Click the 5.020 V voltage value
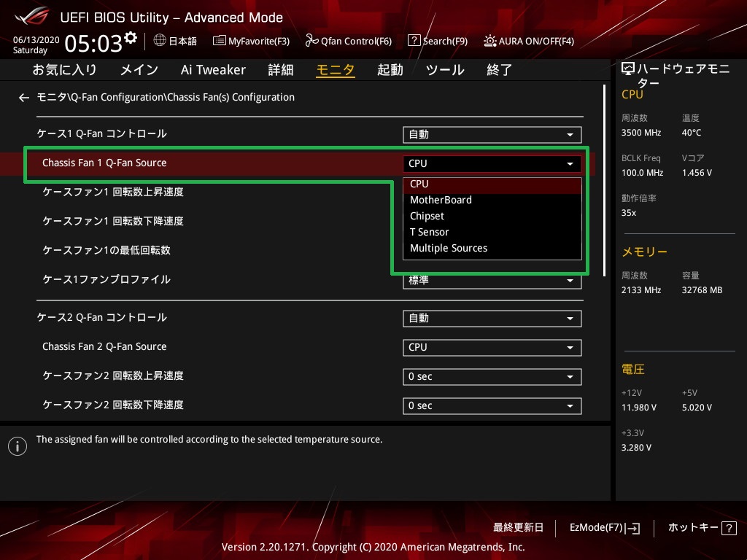This screenshot has width=747, height=560. [697, 408]
